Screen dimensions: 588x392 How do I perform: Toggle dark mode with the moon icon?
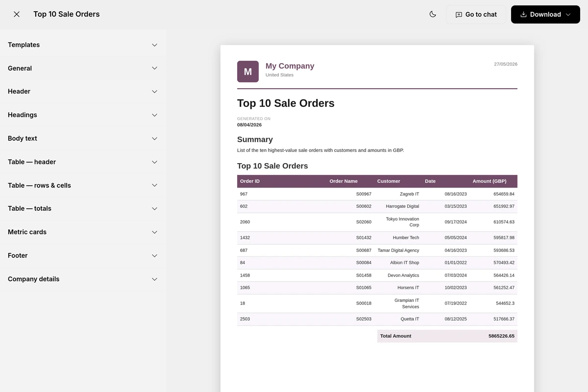point(433,14)
